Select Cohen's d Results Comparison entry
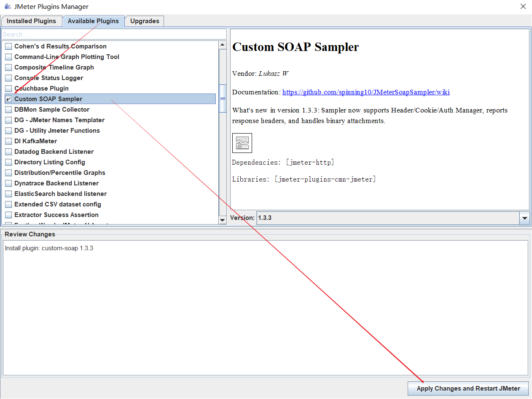 [x=60, y=46]
